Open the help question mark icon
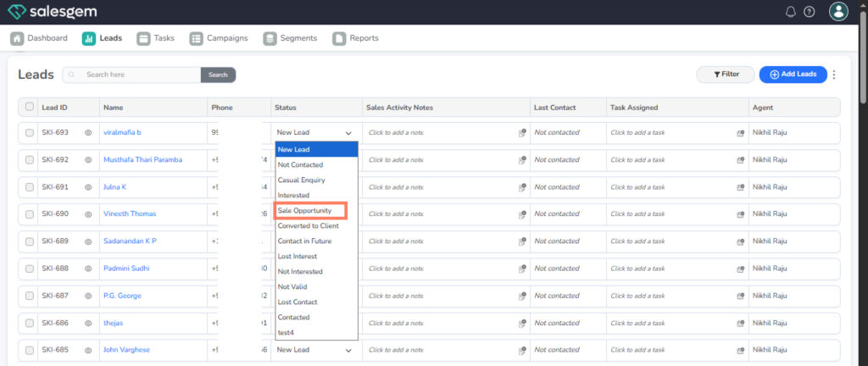 [809, 12]
